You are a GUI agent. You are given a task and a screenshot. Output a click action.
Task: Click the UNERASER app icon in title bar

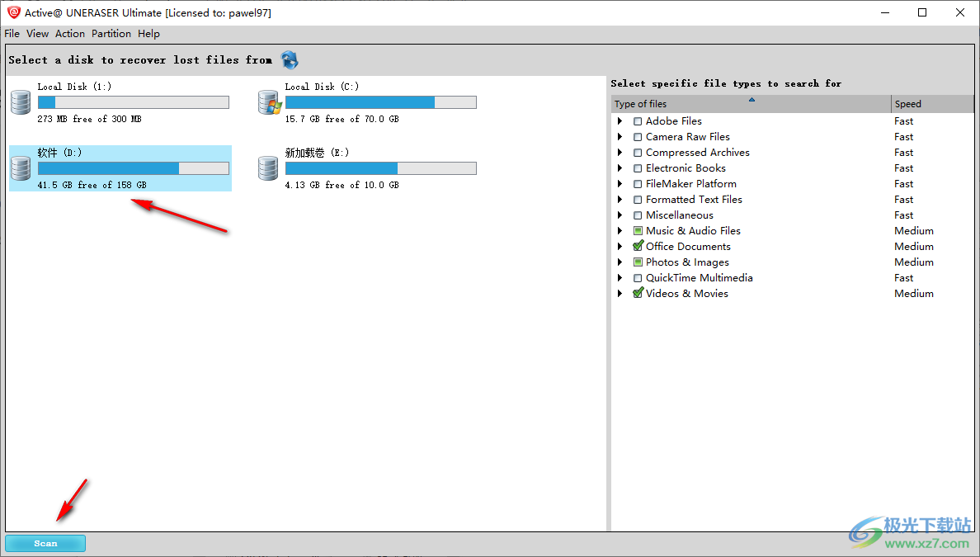pyautogui.click(x=13, y=12)
